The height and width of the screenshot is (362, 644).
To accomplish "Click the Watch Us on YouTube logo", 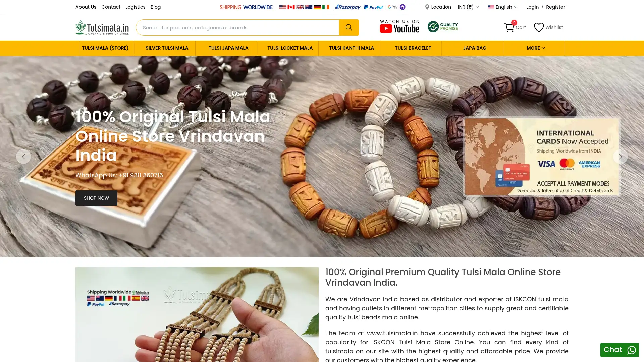I will (399, 26).
